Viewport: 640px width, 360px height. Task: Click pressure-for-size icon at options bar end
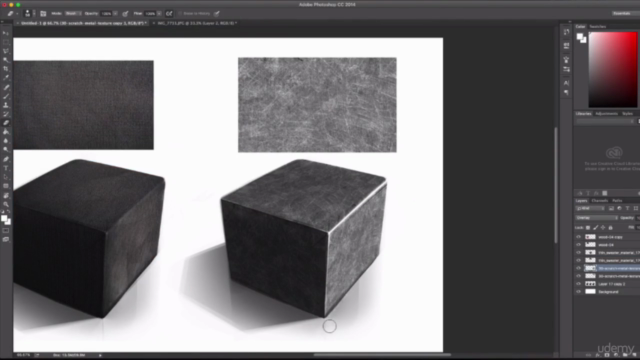pos(217,13)
